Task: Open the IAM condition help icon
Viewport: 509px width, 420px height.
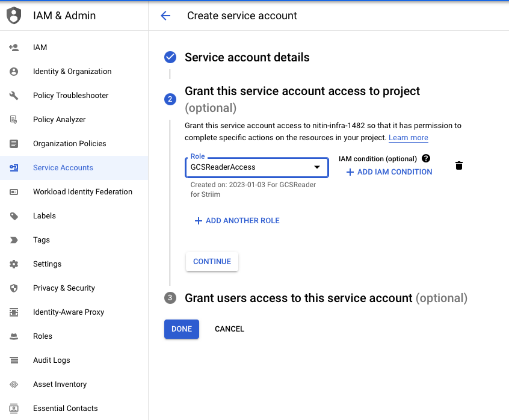Action: pyautogui.click(x=426, y=159)
